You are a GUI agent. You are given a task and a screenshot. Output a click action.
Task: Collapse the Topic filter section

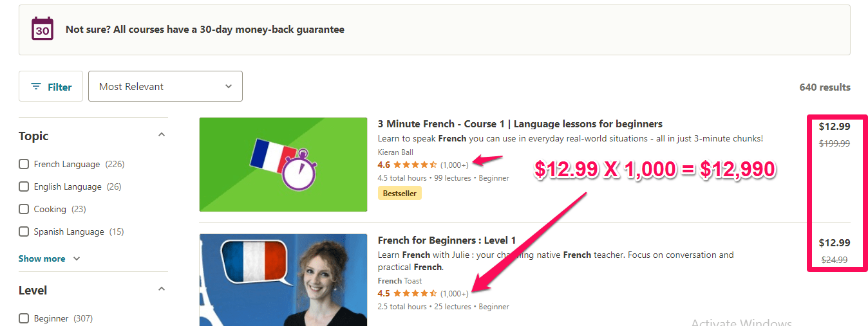[x=162, y=135]
